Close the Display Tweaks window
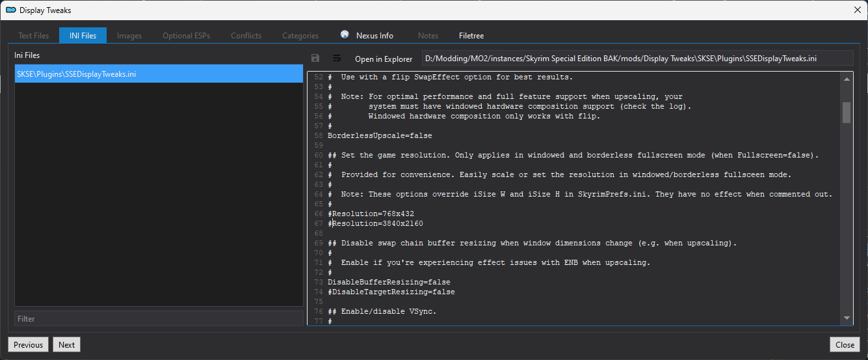Viewport: 868px width, 360px height. (x=857, y=10)
